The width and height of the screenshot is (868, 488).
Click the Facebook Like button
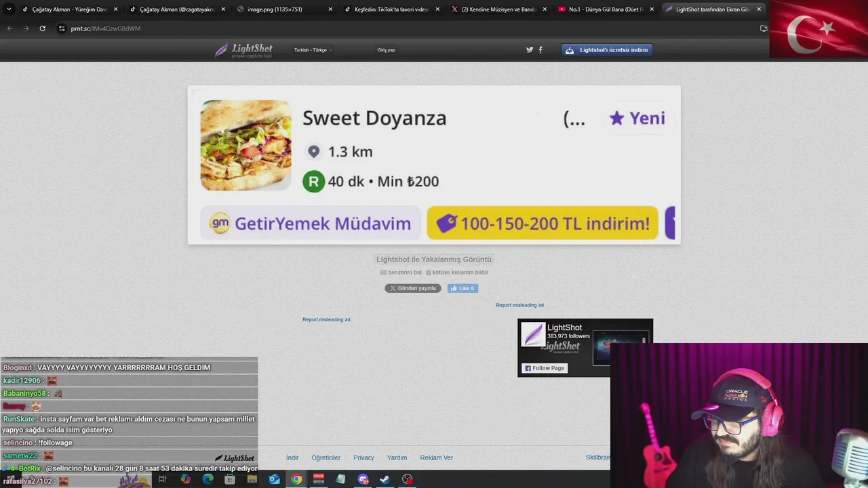[x=462, y=288]
